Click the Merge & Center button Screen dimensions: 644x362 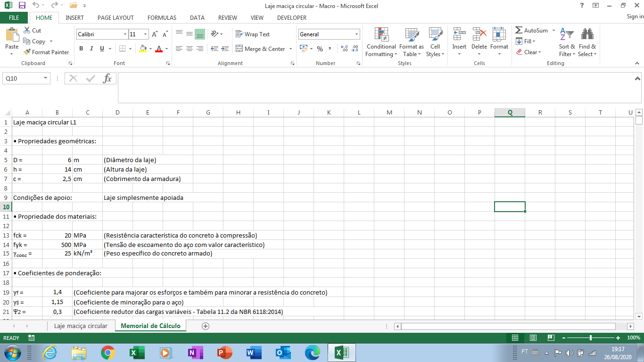pyautogui.click(x=260, y=49)
